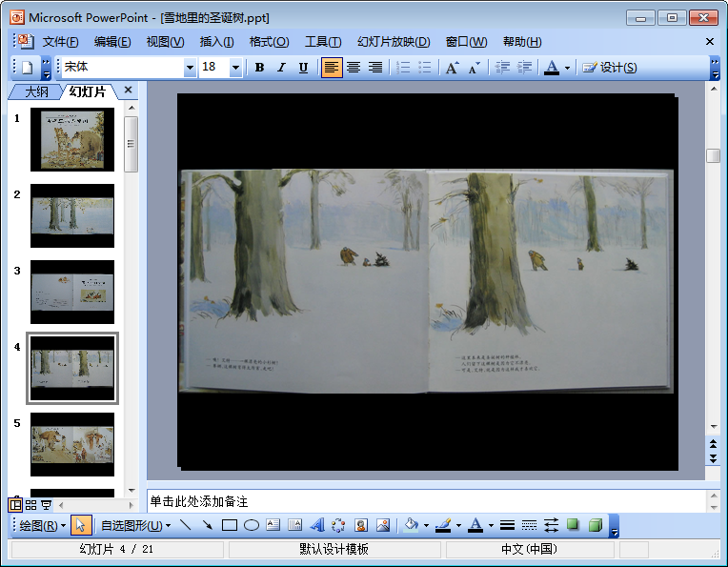
Task: Select slide 1 thumbnail
Action: coord(72,140)
